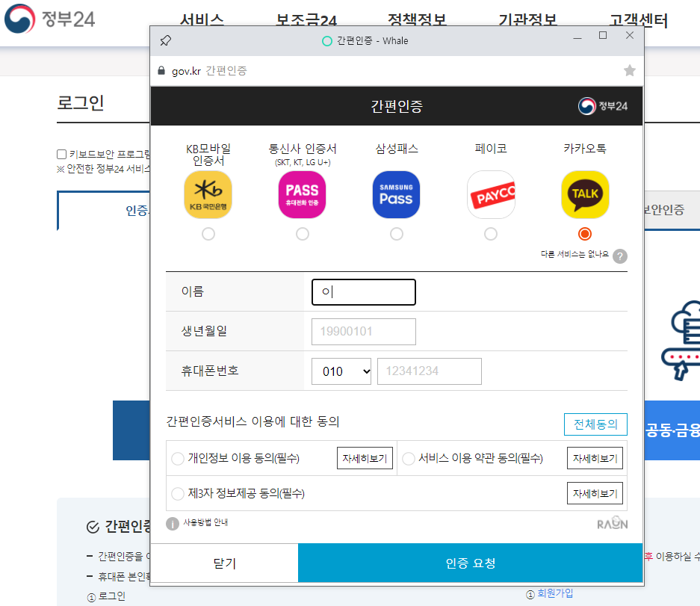Click the 생년월일 input field
700x606 pixels.
click(364, 331)
